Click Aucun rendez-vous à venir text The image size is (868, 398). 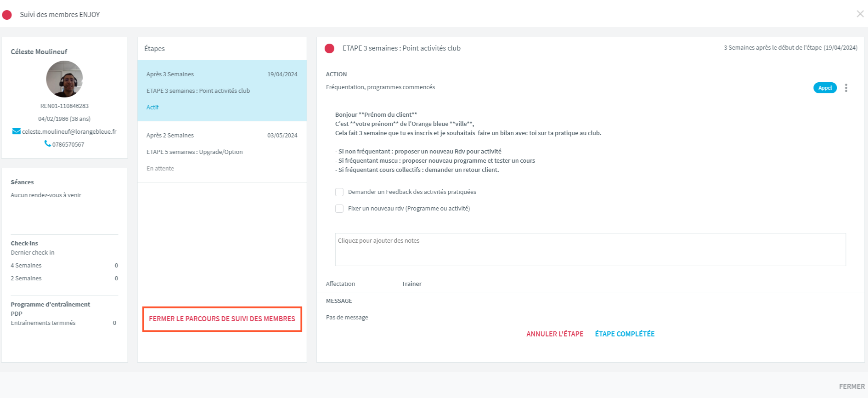coord(46,195)
